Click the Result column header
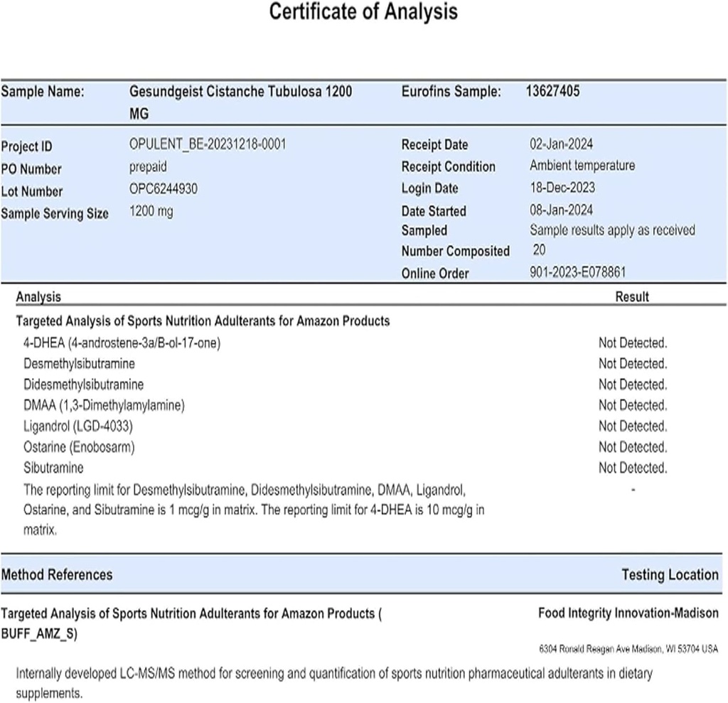 (632, 297)
